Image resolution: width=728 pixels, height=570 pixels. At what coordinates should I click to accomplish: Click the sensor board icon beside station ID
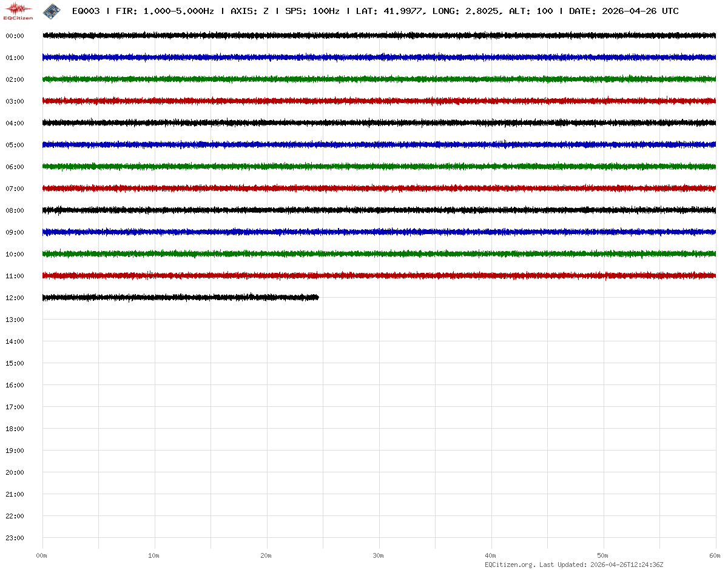pyautogui.click(x=52, y=11)
